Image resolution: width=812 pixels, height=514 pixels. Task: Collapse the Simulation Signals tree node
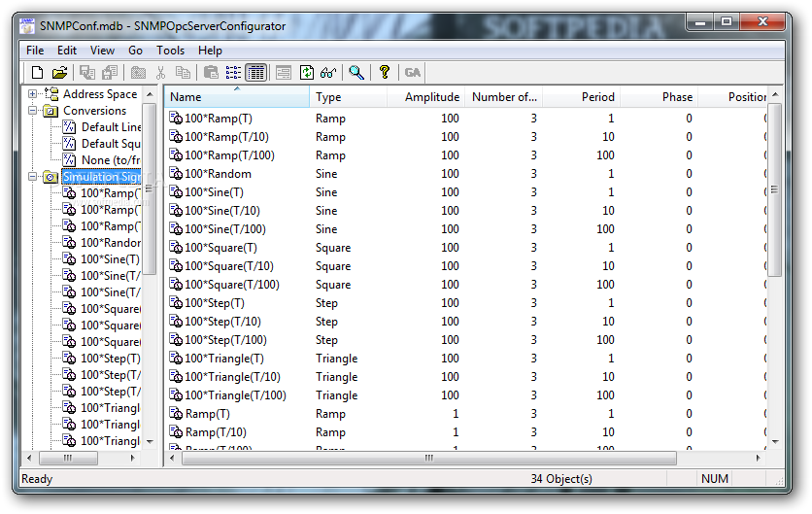(32, 177)
